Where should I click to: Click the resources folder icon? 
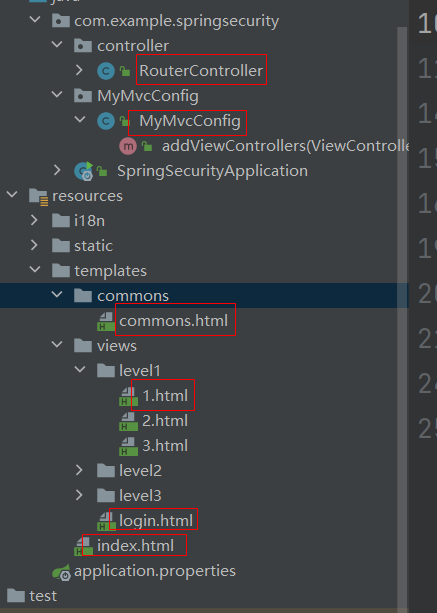pyautogui.click(x=39, y=196)
